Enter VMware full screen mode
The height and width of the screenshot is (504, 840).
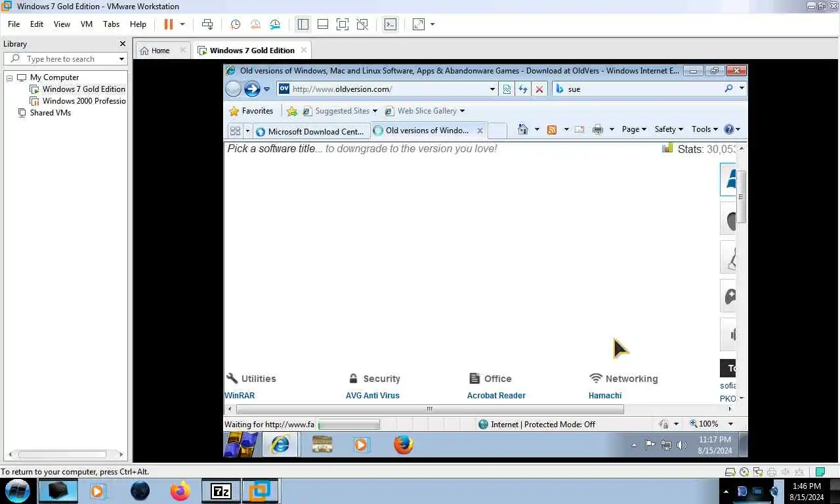[x=342, y=24]
